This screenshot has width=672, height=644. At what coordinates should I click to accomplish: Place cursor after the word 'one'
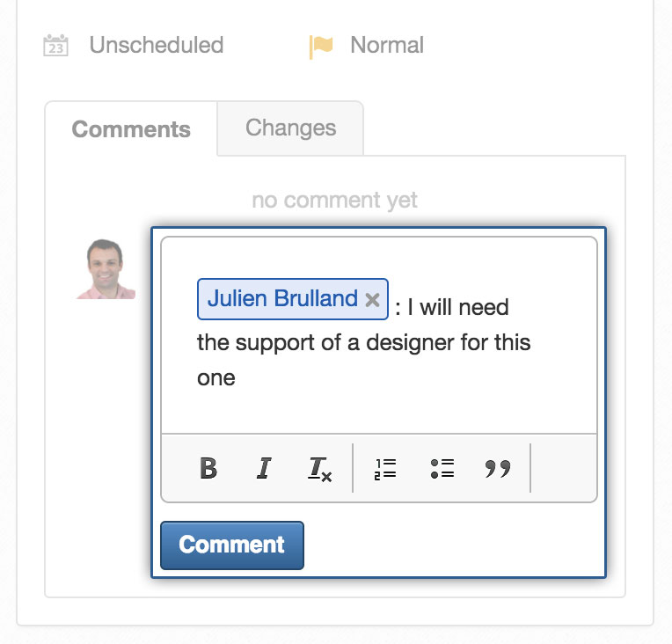point(236,378)
